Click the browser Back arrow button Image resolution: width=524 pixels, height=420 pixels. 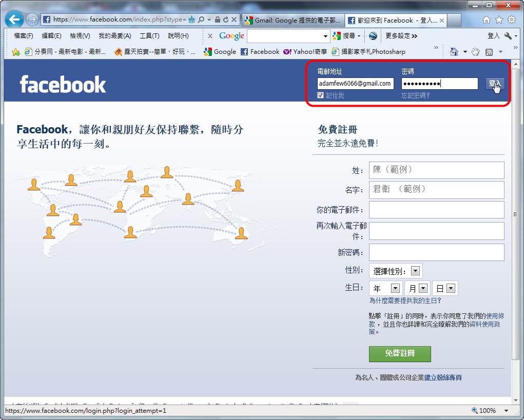coord(15,19)
